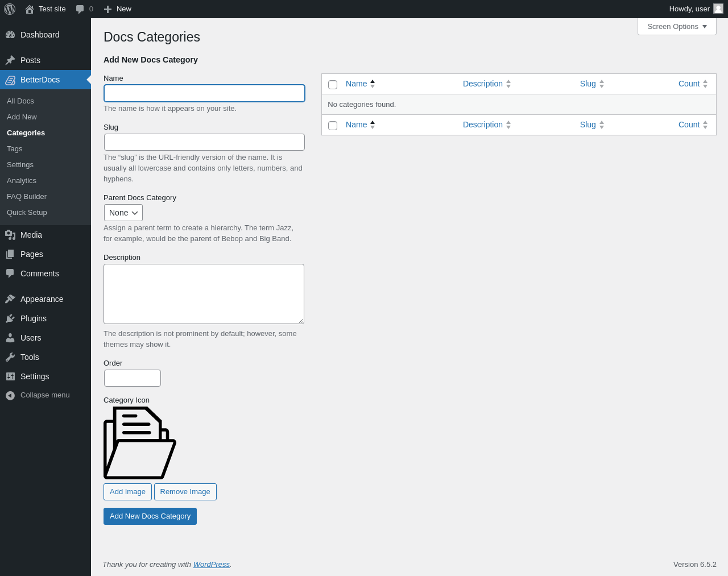The width and height of the screenshot is (728, 576).
Task: Click the WordPress logo icon
Action: pyautogui.click(x=10, y=9)
